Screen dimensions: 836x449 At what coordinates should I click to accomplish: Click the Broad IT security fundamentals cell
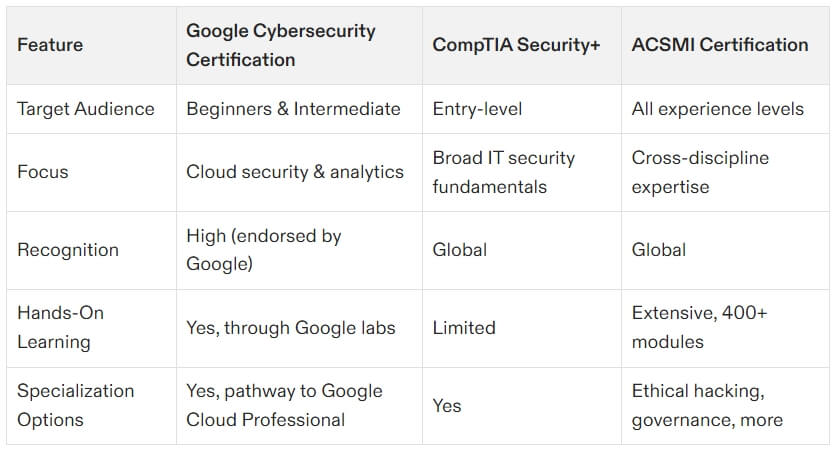503,172
